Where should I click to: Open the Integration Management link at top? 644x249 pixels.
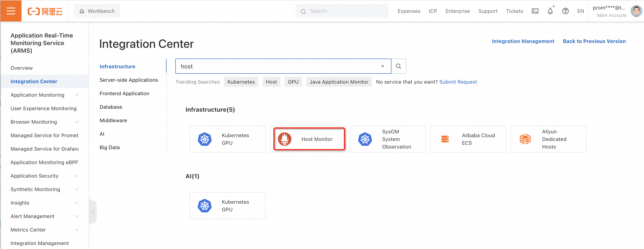523,41
